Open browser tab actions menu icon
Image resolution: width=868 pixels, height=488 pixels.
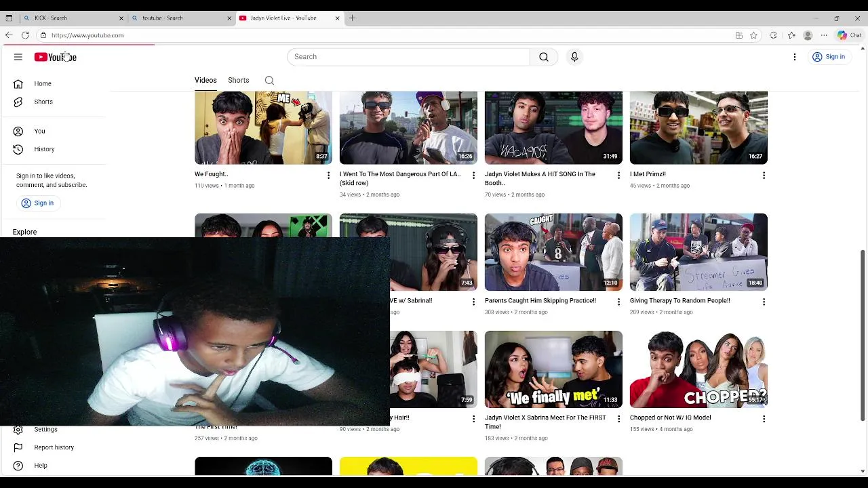pos(9,18)
